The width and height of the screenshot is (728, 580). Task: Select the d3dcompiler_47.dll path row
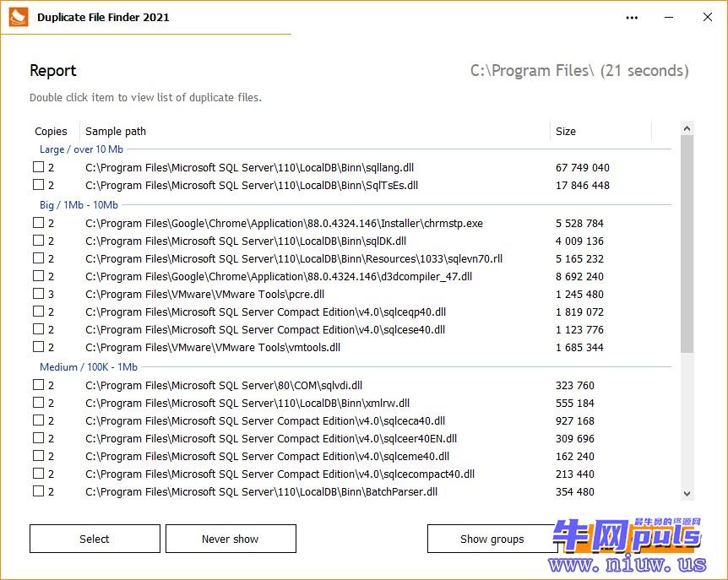pos(279,277)
